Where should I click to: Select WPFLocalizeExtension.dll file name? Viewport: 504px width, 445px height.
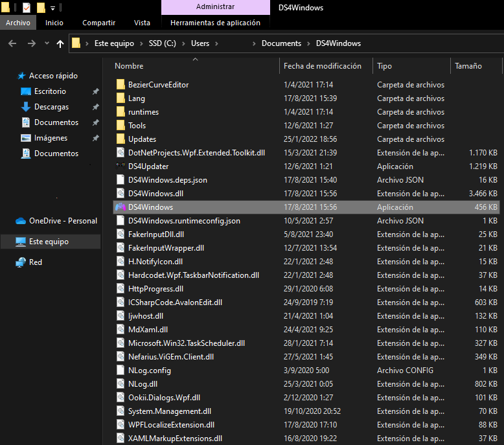[171, 425]
